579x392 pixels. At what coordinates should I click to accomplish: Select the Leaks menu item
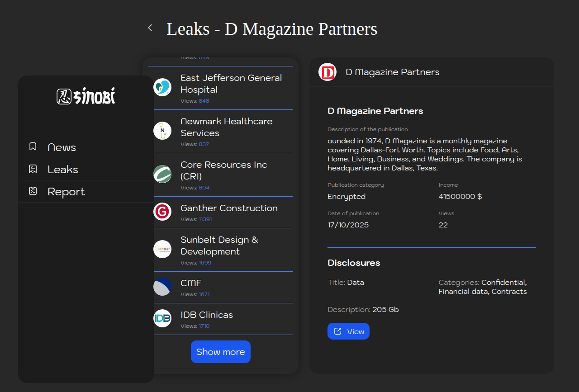click(x=63, y=170)
